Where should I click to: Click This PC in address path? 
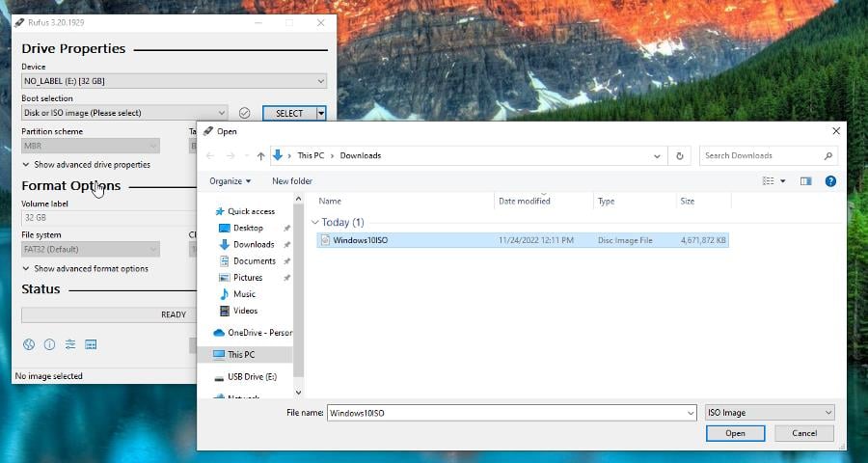point(311,155)
